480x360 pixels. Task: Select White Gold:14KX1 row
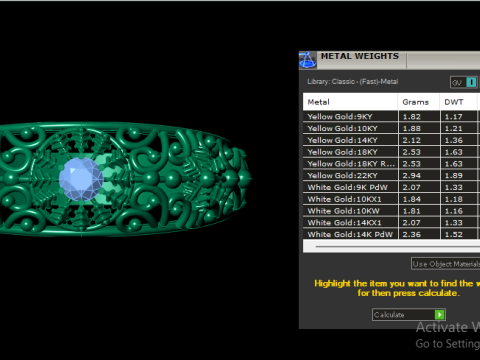[x=391, y=223]
